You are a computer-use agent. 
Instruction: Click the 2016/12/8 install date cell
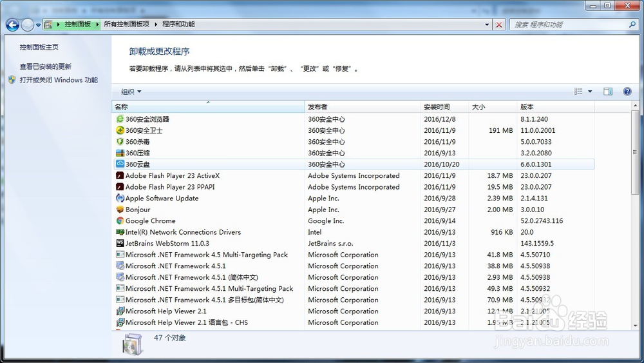[x=440, y=119]
